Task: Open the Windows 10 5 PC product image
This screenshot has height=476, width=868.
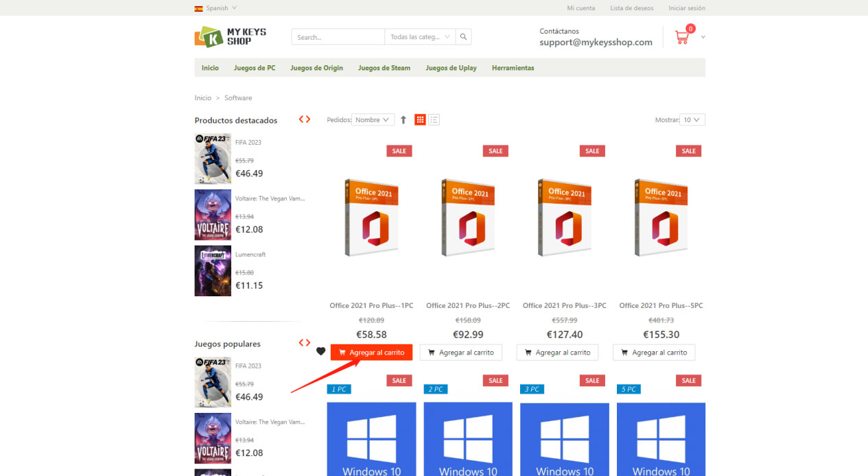Action: (x=661, y=439)
